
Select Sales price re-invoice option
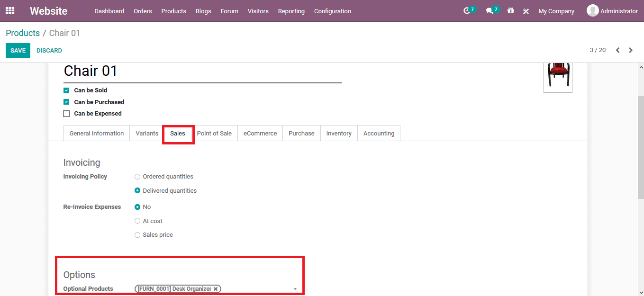(137, 235)
